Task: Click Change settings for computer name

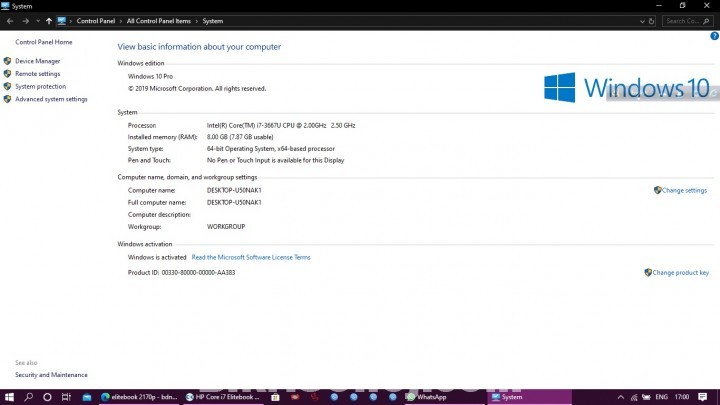Action: coord(684,191)
